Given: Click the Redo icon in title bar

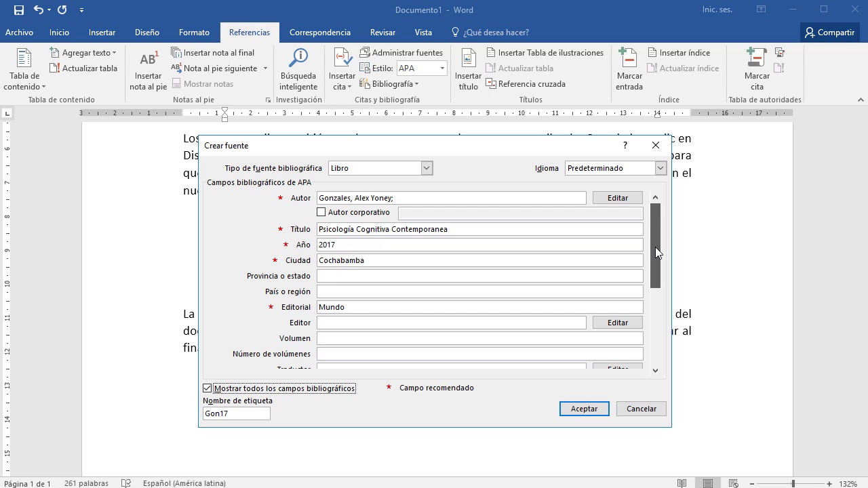Looking at the screenshot, I should [62, 10].
